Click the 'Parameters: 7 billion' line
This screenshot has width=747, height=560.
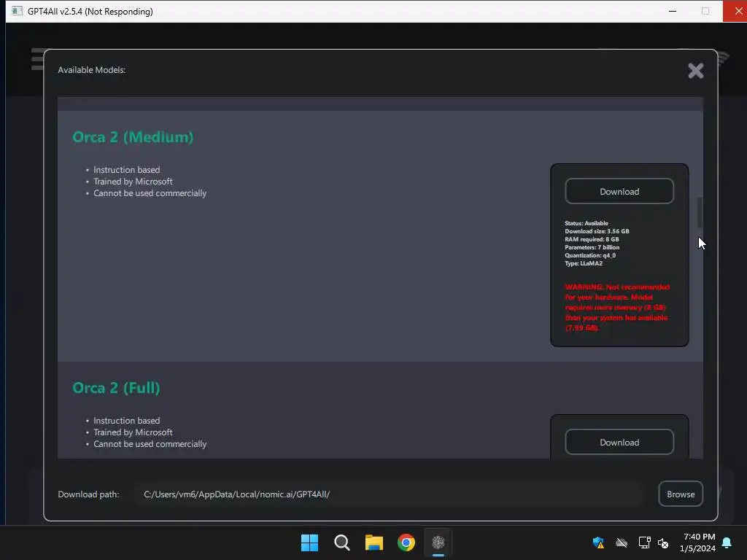(x=592, y=247)
